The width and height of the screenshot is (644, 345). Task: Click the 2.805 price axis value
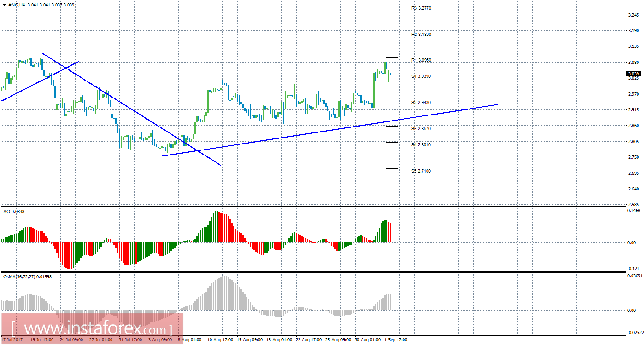[633, 142]
